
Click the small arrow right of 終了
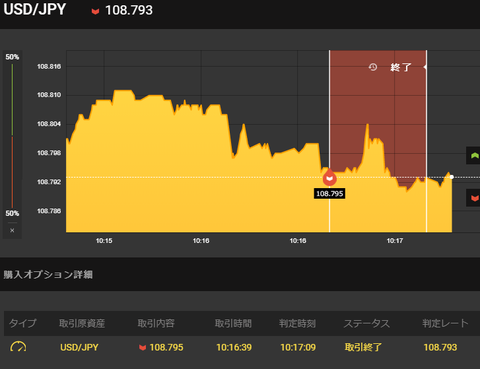(425, 67)
